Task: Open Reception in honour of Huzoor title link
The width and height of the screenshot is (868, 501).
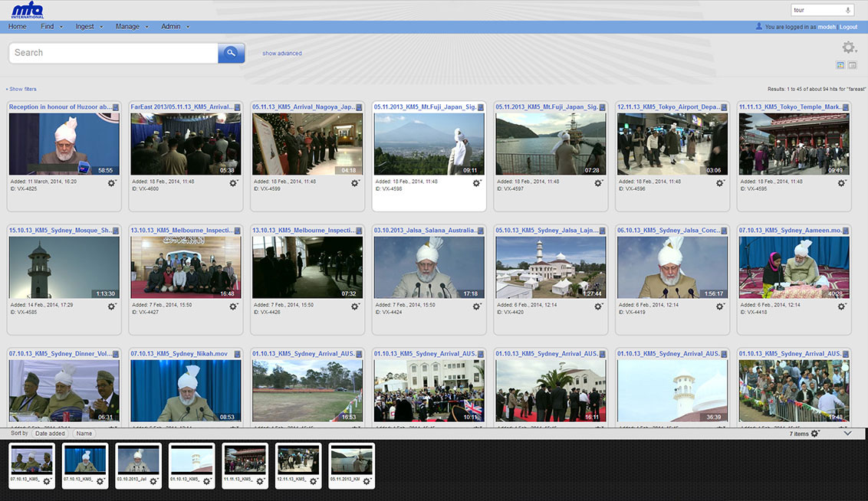Action: (x=60, y=107)
